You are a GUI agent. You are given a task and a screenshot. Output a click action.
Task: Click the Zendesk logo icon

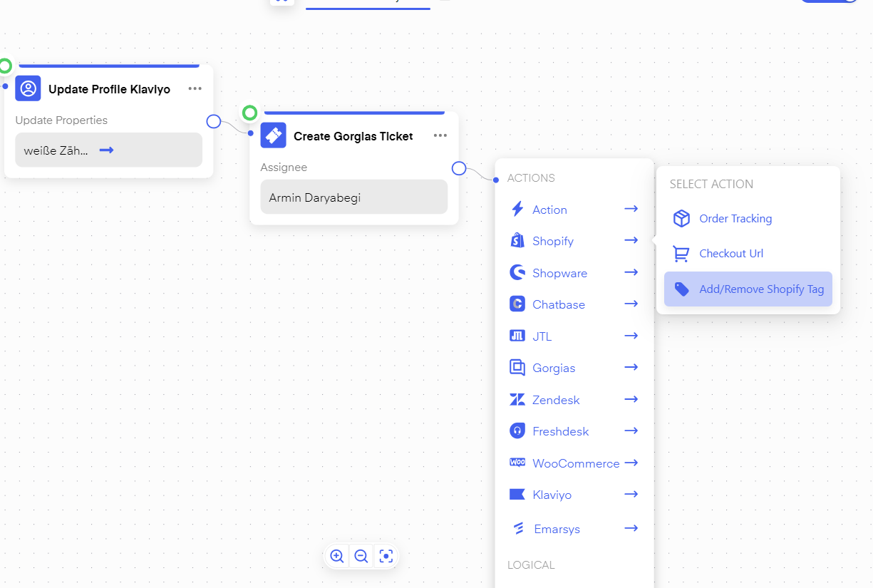pyautogui.click(x=517, y=400)
